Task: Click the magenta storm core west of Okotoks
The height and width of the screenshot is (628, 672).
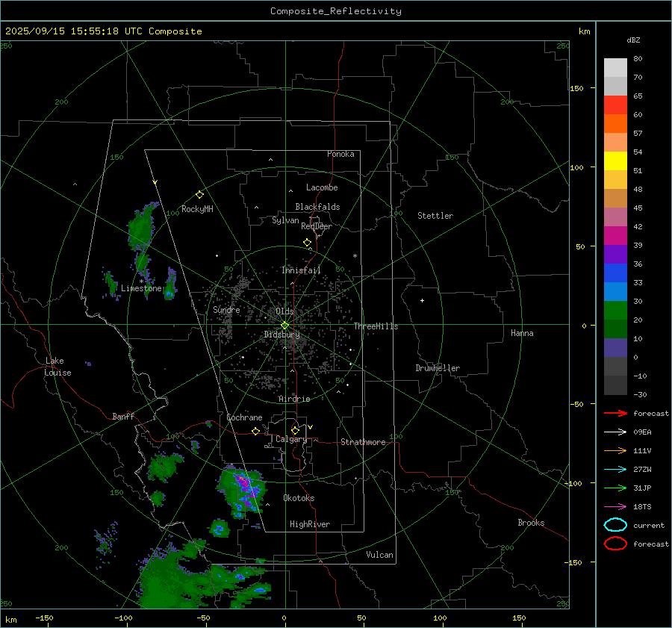Action: 245,484
